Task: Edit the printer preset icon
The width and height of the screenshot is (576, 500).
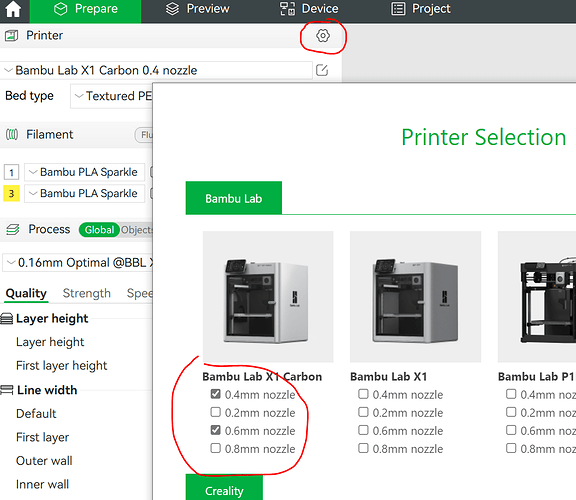Action: 322,70
